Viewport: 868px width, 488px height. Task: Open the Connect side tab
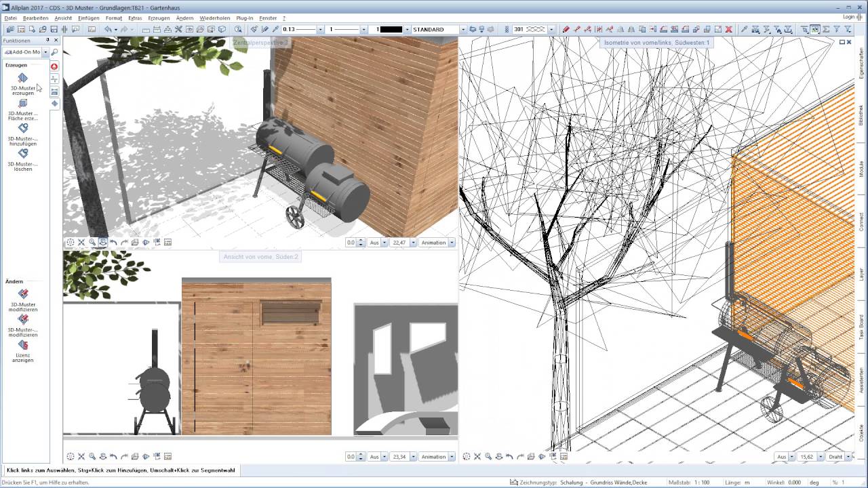tap(861, 222)
